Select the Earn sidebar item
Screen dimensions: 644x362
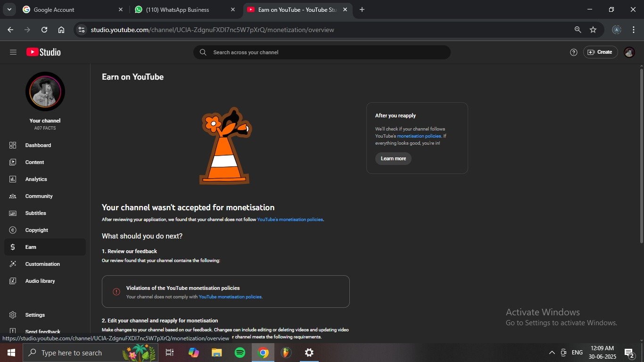click(x=45, y=247)
